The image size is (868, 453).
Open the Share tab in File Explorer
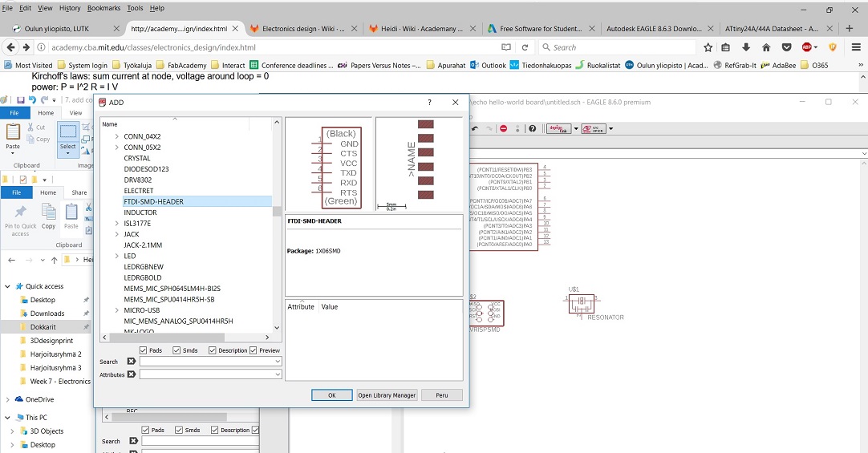coord(79,192)
